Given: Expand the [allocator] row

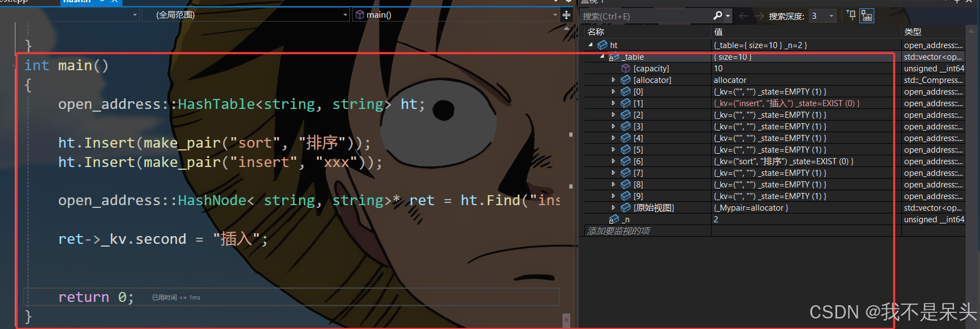Looking at the screenshot, I should tap(613, 80).
